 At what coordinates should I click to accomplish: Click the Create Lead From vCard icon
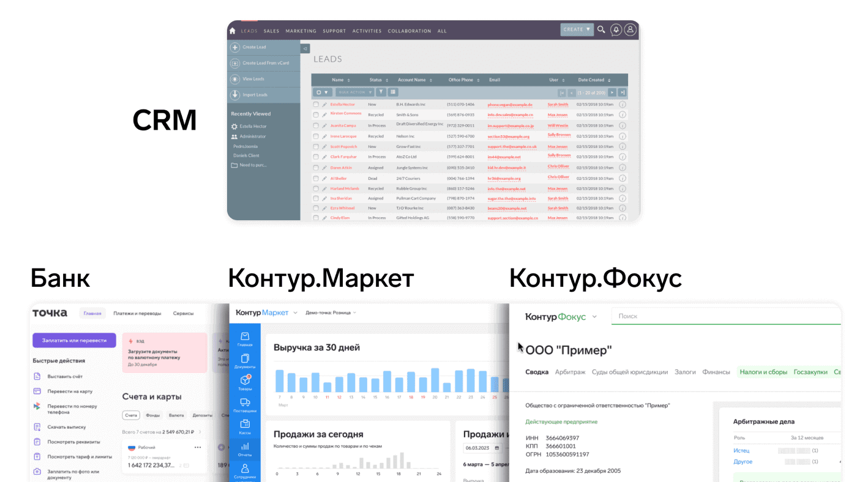(x=234, y=63)
